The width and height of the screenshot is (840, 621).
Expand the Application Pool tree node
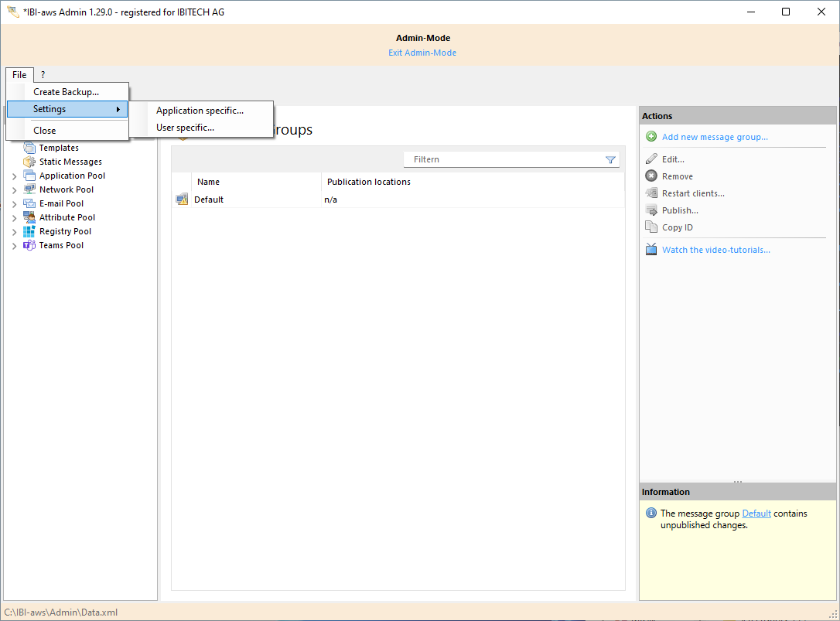tap(14, 176)
